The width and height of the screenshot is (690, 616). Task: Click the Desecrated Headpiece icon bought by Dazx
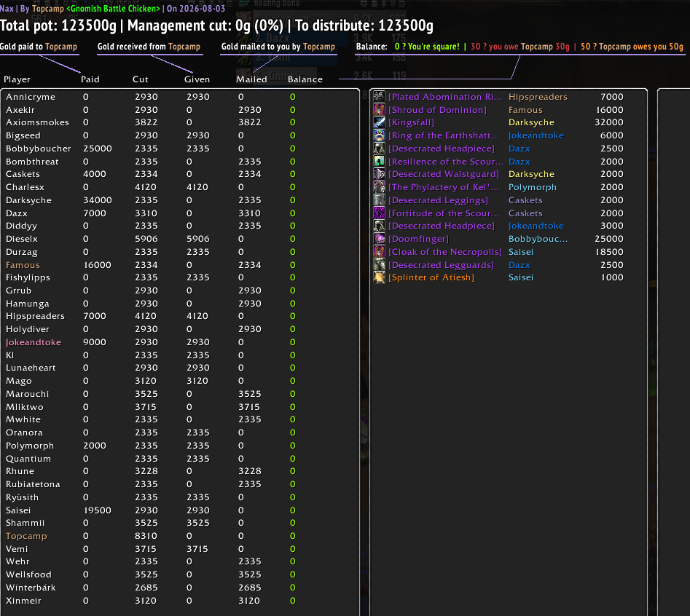(379, 149)
